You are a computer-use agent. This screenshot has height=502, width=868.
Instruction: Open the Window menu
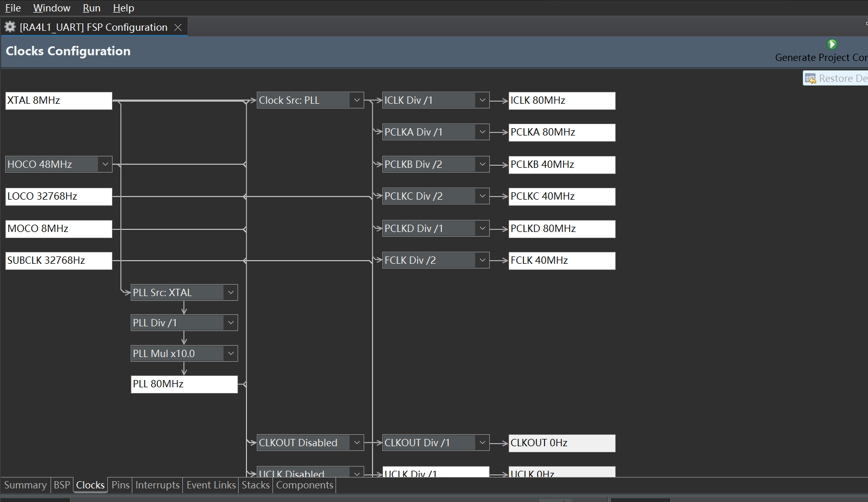coord(52,8)
